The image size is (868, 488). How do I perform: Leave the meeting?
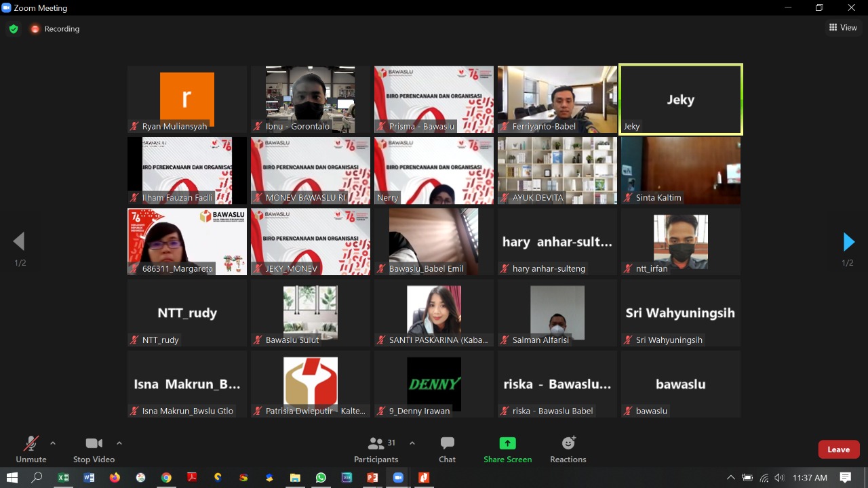pyautogui.click(x=838, y=449)
